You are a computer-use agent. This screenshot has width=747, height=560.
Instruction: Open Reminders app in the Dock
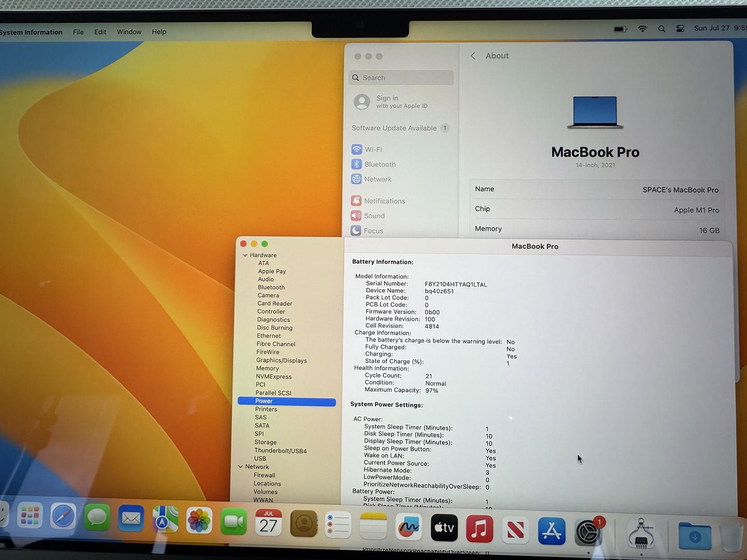coord(338,525)
